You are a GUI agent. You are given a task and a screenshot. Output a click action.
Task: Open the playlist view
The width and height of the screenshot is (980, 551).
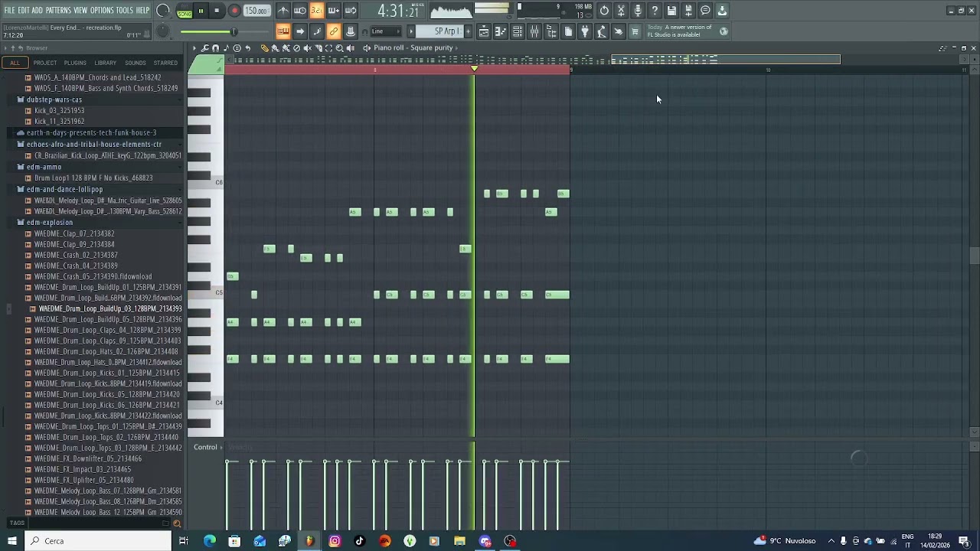[484, 31]
